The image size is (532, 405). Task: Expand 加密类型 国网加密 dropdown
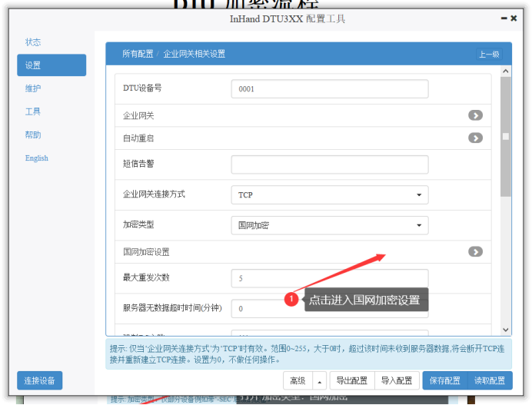[329, 225]
